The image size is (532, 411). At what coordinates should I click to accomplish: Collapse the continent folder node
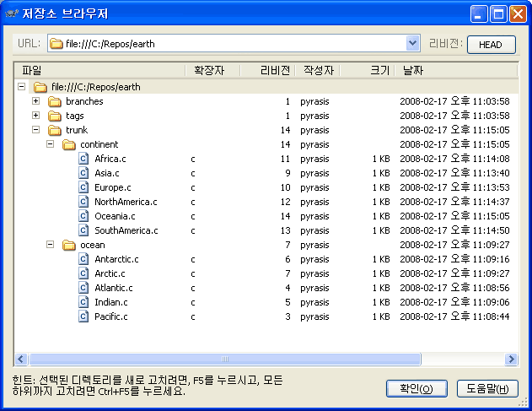[51, 144]
